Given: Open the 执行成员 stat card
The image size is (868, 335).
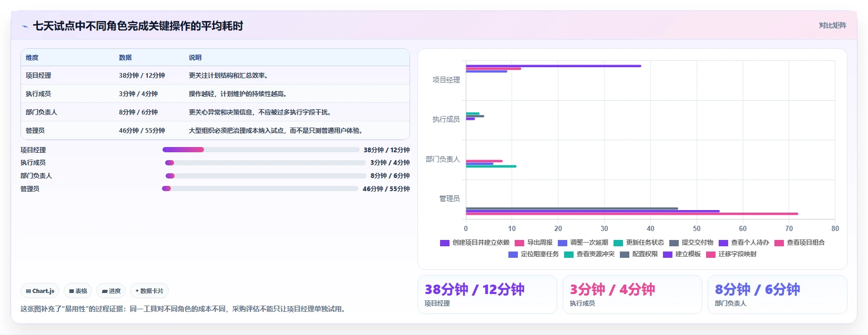Looking at the screenshot, I should pyautogui.click(x=632, y=295).
